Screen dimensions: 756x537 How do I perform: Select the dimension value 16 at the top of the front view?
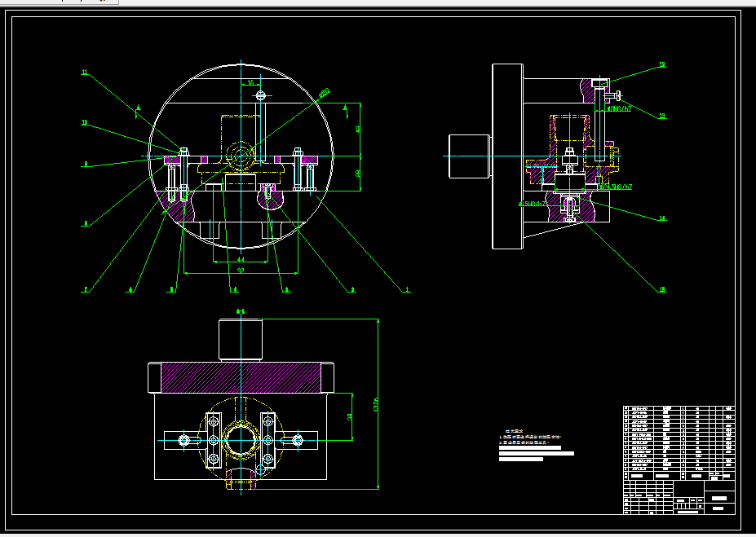pos(250,83)
